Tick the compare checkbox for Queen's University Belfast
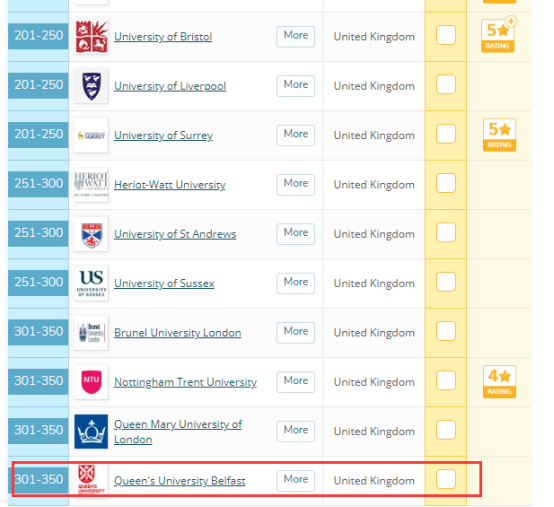This screenshot has height=507, width=554. [446, 479]
